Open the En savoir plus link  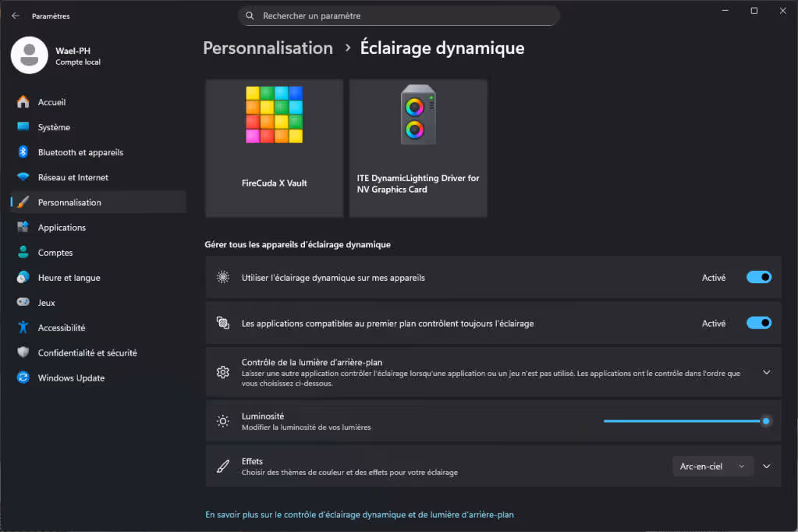pos(359,514)
